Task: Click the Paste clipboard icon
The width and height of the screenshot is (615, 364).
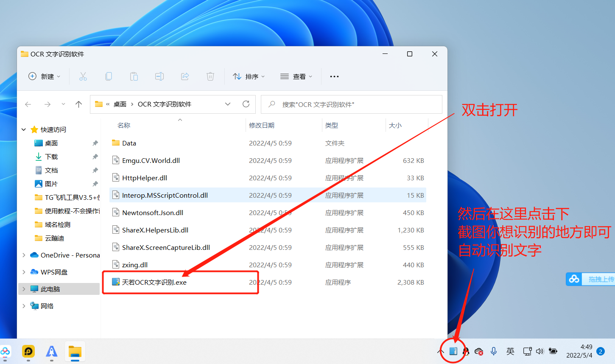Action: tap(134, 76)
